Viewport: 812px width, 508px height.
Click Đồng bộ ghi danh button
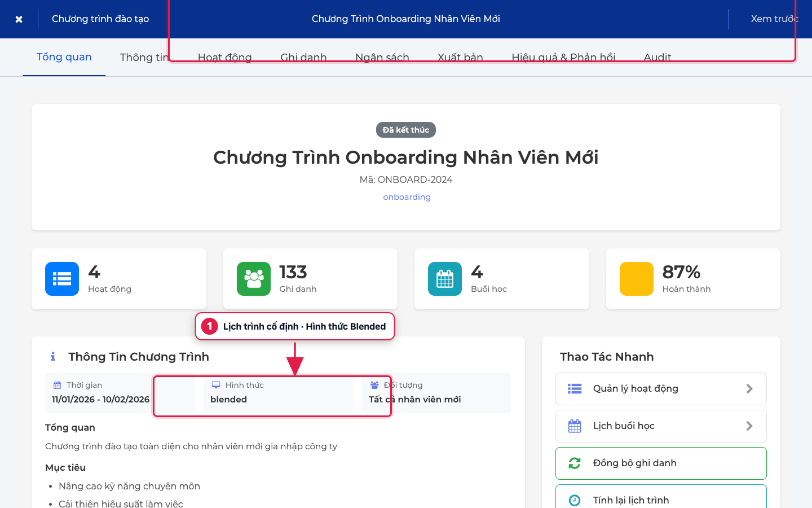click(x=661, y=463)
